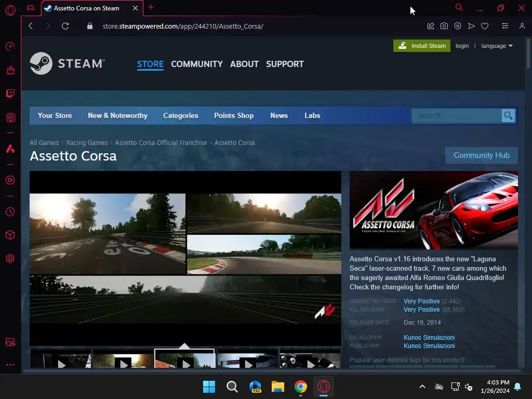The height and width of the screenshot is (399, 532).
Task: Click the Install Steam button
Action: click(x=422, y=46)
